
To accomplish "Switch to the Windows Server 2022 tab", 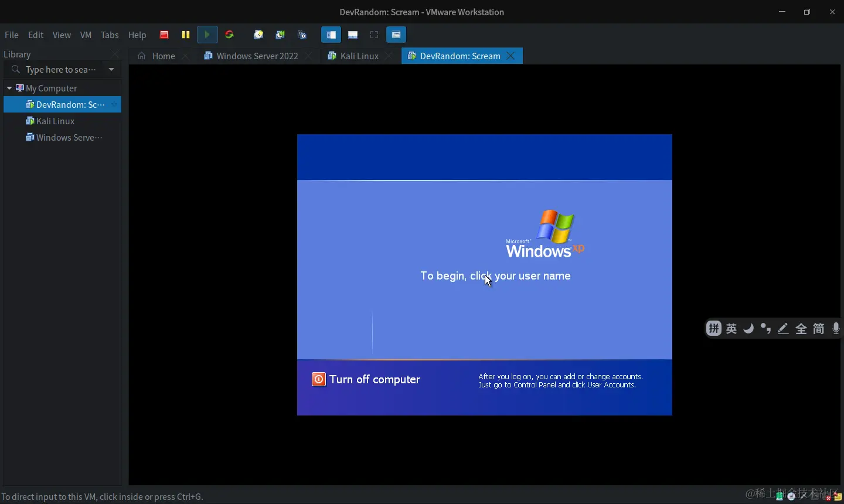I will (x=257, y=56).
